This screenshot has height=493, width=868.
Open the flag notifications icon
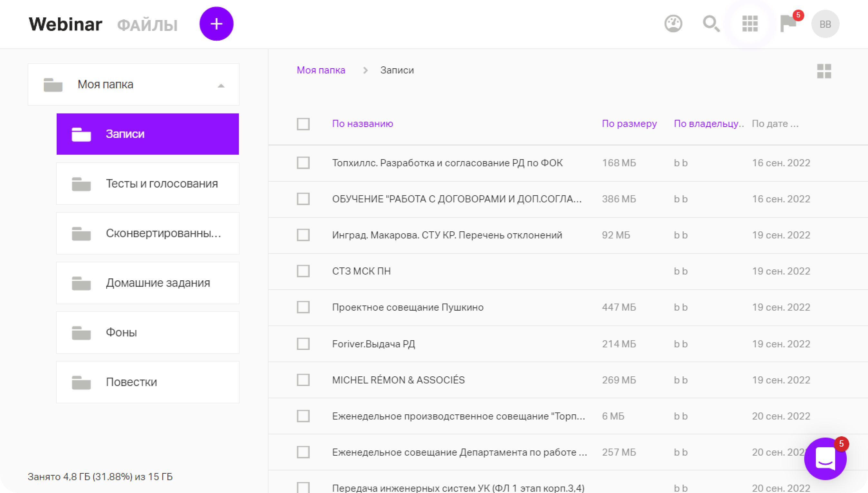pyautogui.click(x=788, y=24)
